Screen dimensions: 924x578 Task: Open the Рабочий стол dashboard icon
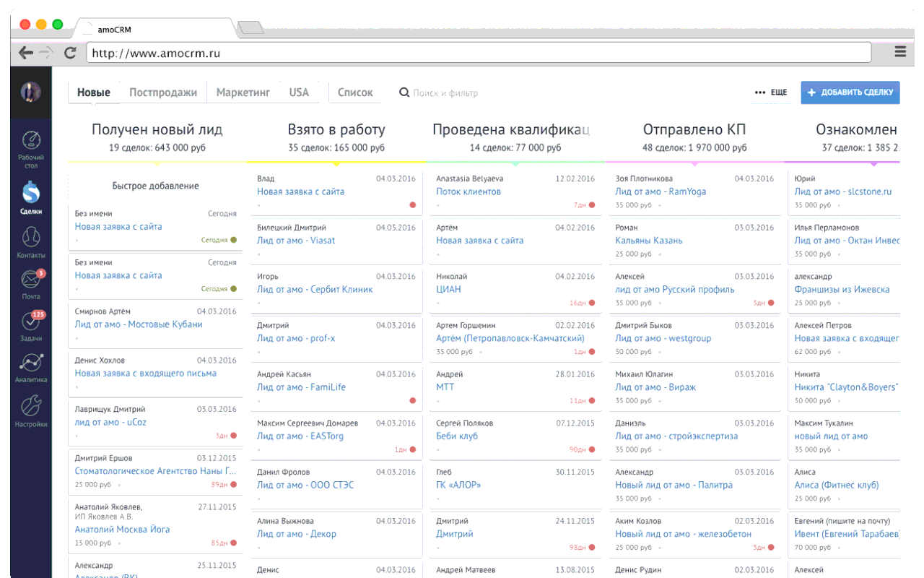coord(31,140)
